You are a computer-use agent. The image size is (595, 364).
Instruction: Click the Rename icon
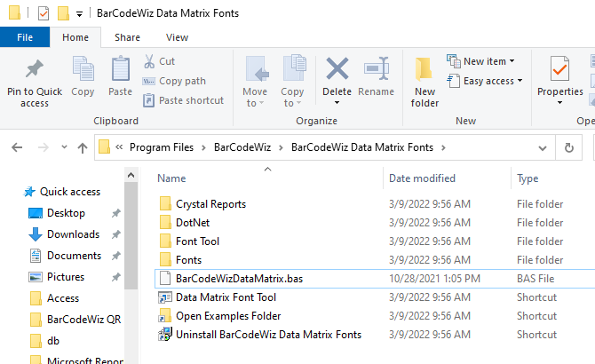(377, 68)
